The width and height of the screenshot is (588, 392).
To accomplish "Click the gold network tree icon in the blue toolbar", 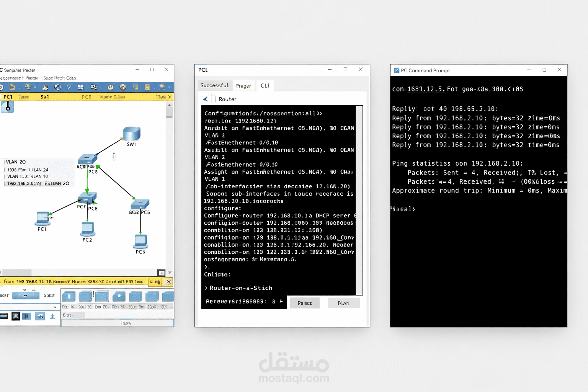I will click(x=28, y=87).
